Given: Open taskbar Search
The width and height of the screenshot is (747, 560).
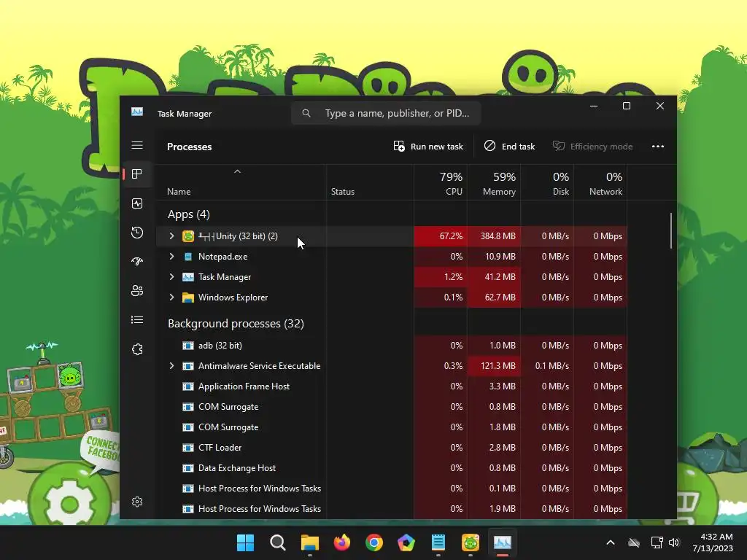Looking at the screenshot, I should tap(278, 542).
